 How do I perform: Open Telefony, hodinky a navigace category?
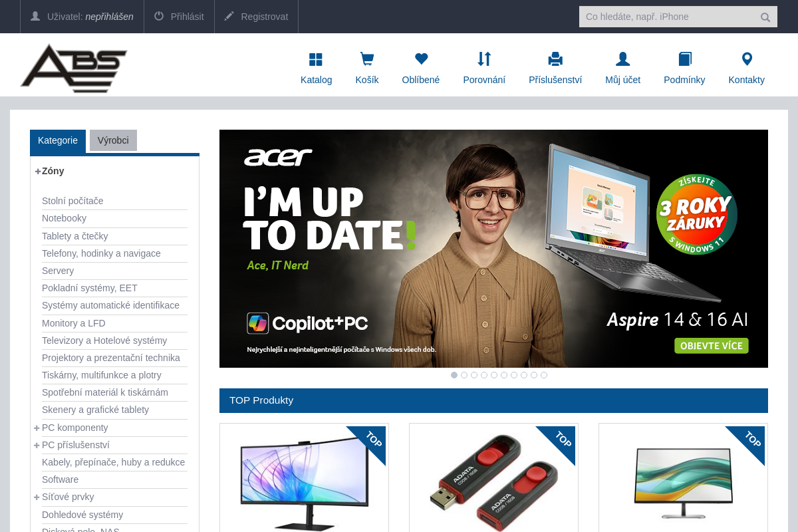point(101,253)
